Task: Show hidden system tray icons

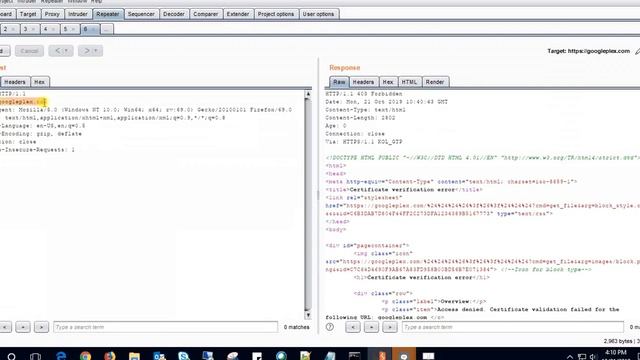Action: (x=570, y=357)
